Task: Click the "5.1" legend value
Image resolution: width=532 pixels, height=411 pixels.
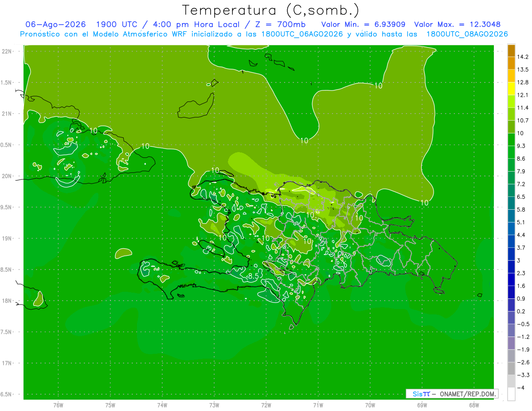Action: 521,222
